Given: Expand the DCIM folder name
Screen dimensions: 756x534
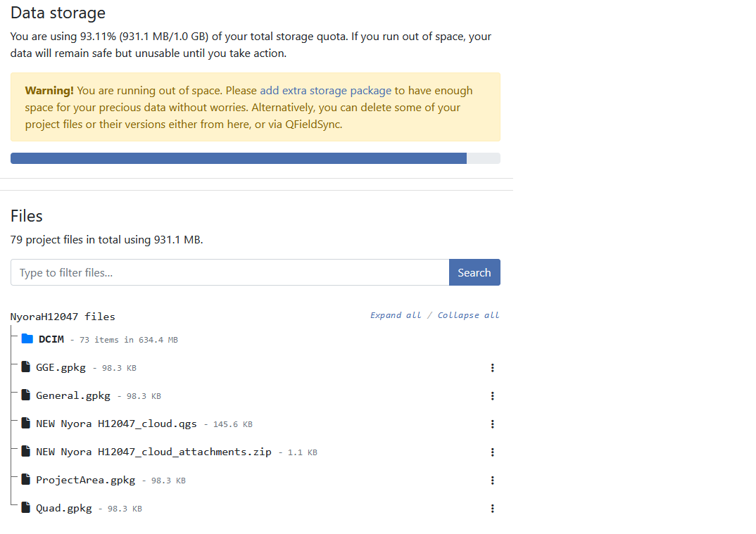Looking at the screenshot, I should pos(51,339).
